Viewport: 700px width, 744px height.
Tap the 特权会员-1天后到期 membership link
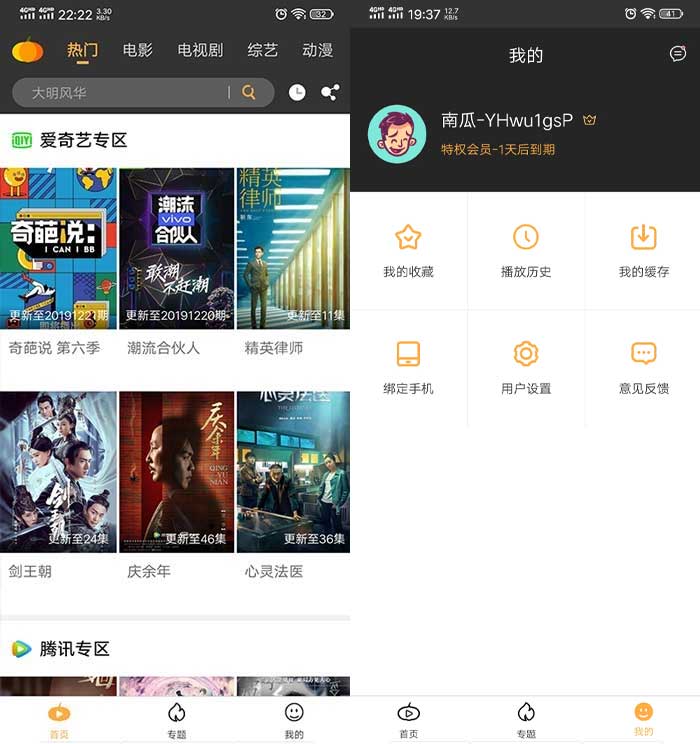(x=498, y=150)
